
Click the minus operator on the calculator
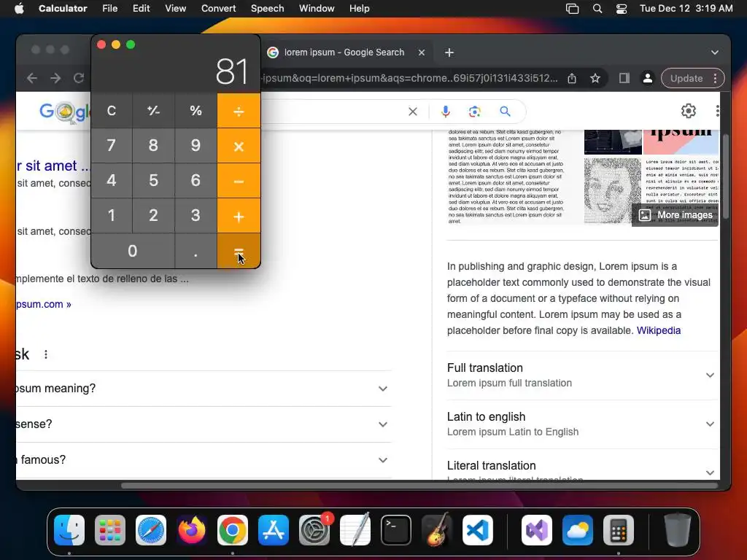point(239,181)
